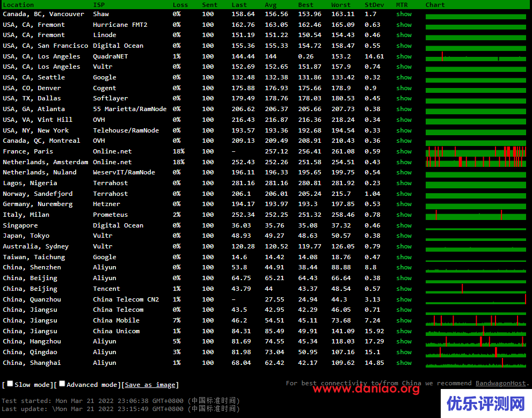532x418 pixels.
Task: Show MTR for OVH Vint Hill
Action: pos(404,120)
